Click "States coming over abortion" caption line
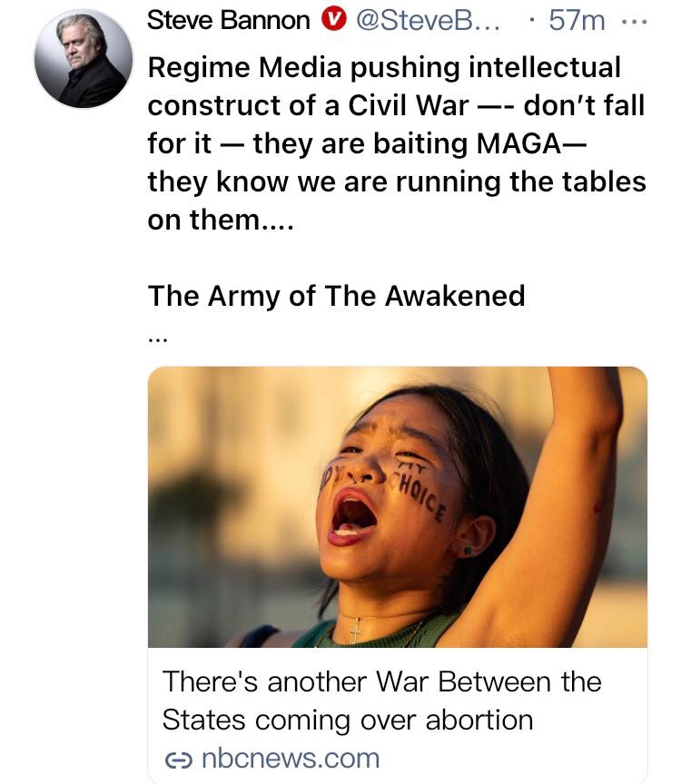Image resolution: width=681 pixels, height=784 pixels. pos(347,720)
